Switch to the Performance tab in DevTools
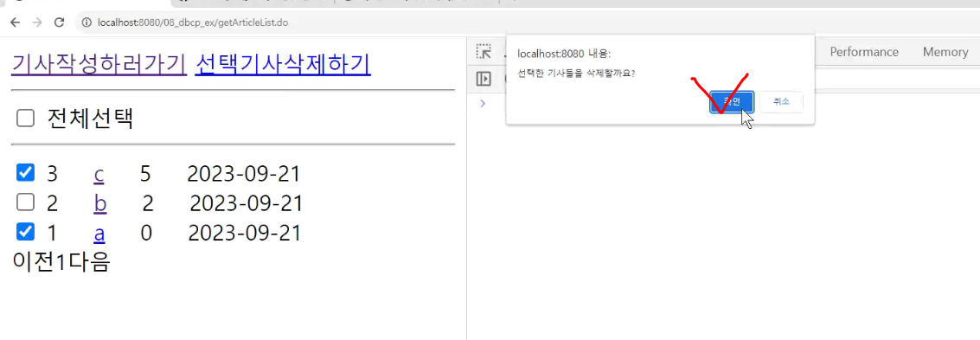Screen dimensions: 980x340 coord(864,52)
